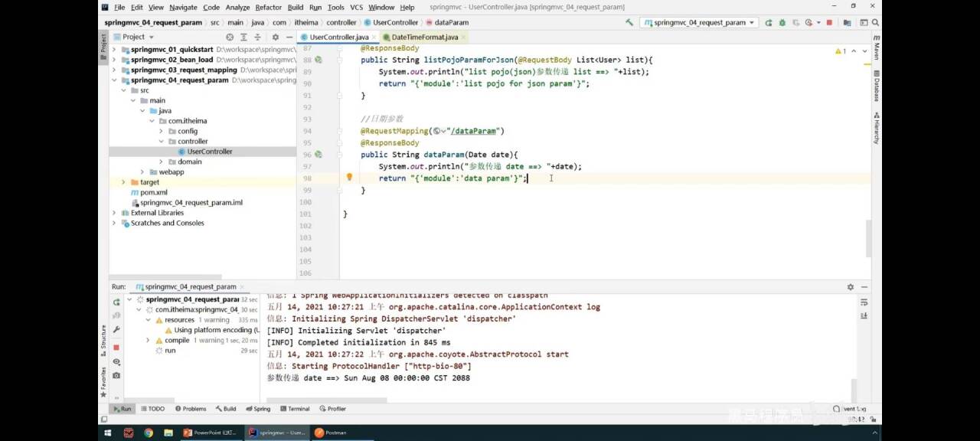This screenshot has width=980, height=441.
Task: Click Collapse All icon in Project panel
Action: (257, 37)
